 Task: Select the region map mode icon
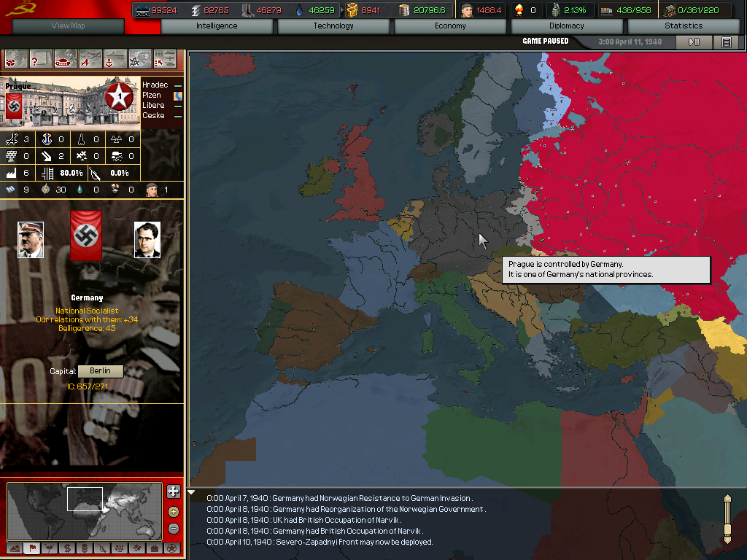pyautogui.click(x=120, y=548)
